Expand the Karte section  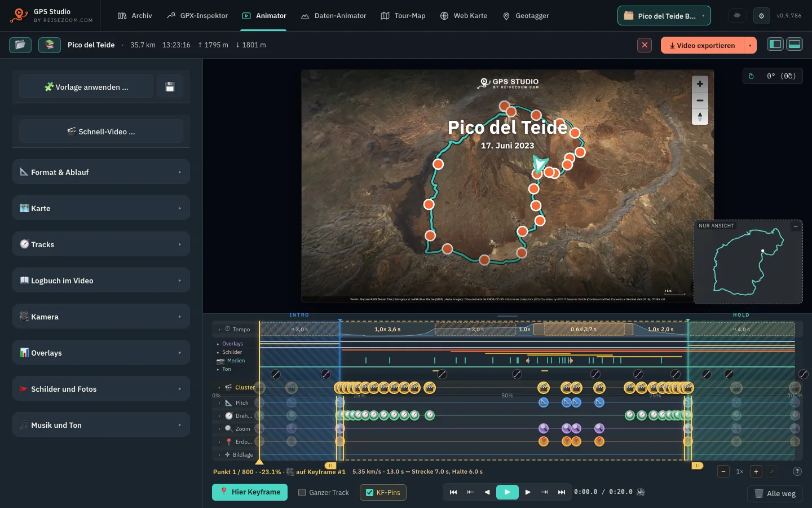click(x=101, y=208)
